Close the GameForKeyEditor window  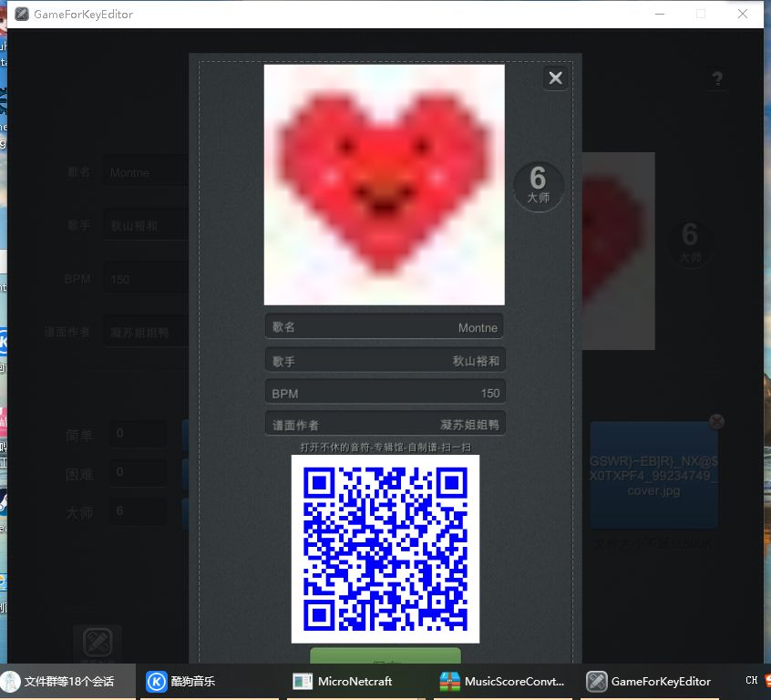743,14
